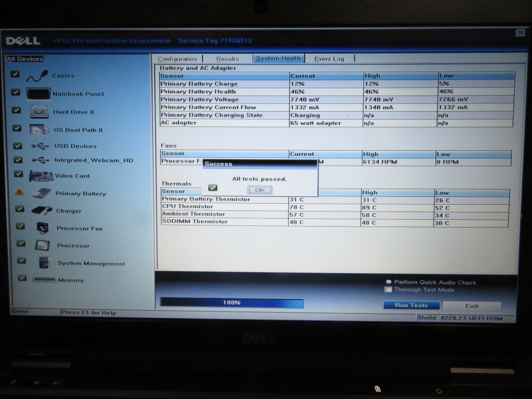Select the Processor Fan icon
This screenshot has height=399, width=532.
pos(43,228)
